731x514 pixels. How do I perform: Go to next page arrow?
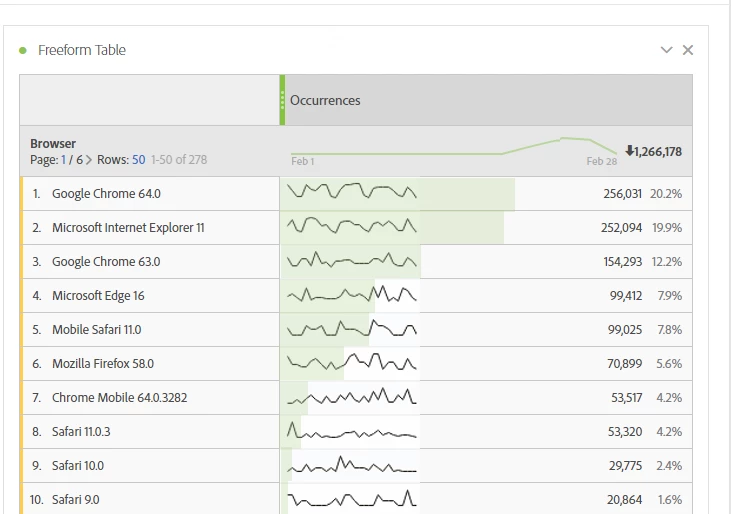pyautogui.click(x=89, y=160)
